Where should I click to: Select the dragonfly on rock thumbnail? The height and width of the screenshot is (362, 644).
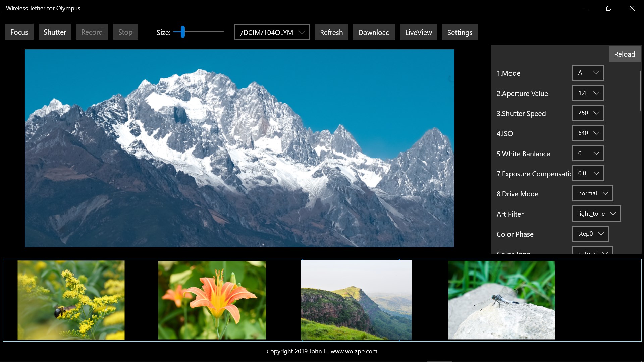coord(501,300)
